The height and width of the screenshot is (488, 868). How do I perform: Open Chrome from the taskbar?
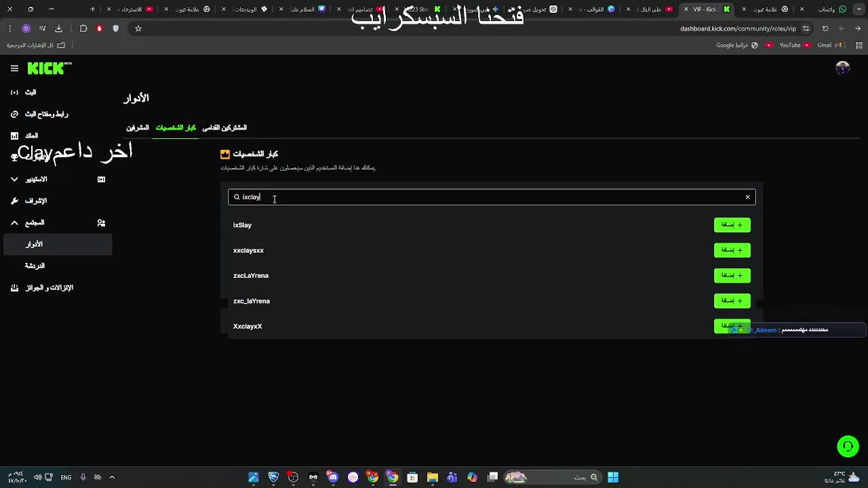click(393, 477)
